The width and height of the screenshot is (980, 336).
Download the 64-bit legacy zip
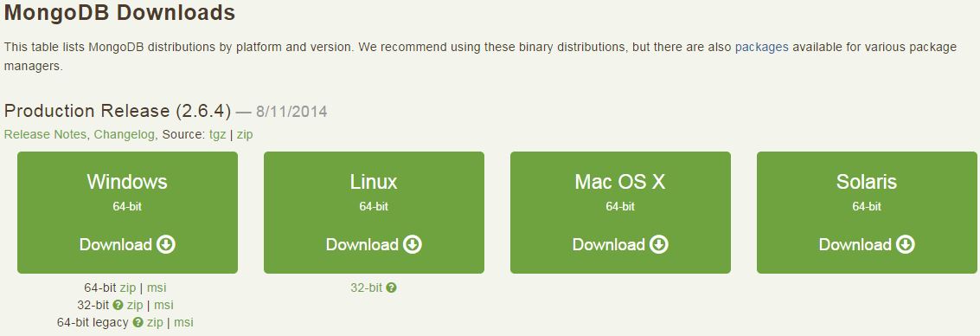(x=155, y=322)
